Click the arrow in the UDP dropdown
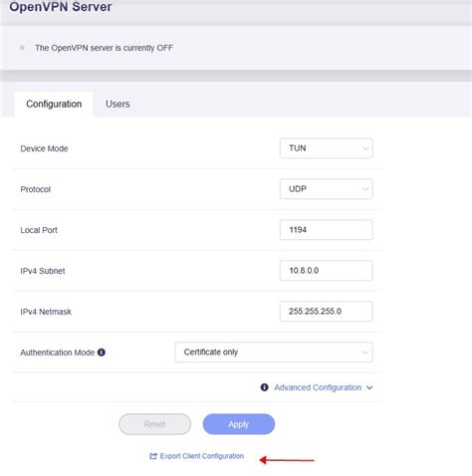Viewport: 472px width, 476px height. (x=365, y=189)
